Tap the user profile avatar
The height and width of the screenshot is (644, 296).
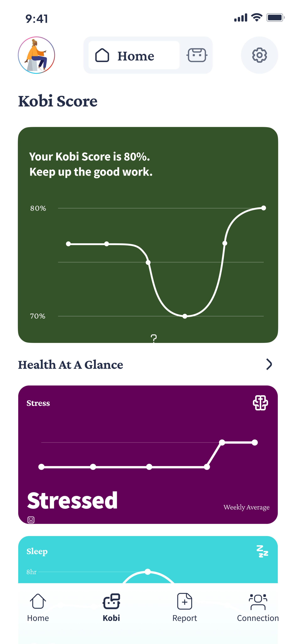(36, 55)
